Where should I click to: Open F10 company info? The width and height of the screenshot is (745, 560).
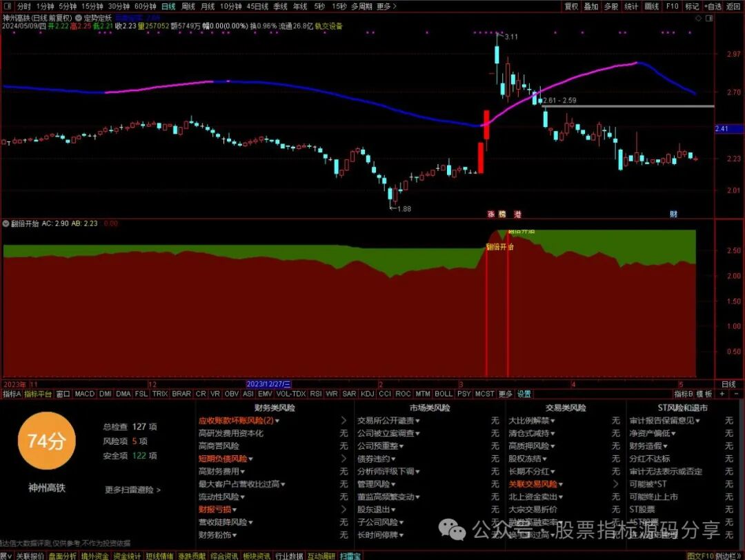(x=672, y=6)
